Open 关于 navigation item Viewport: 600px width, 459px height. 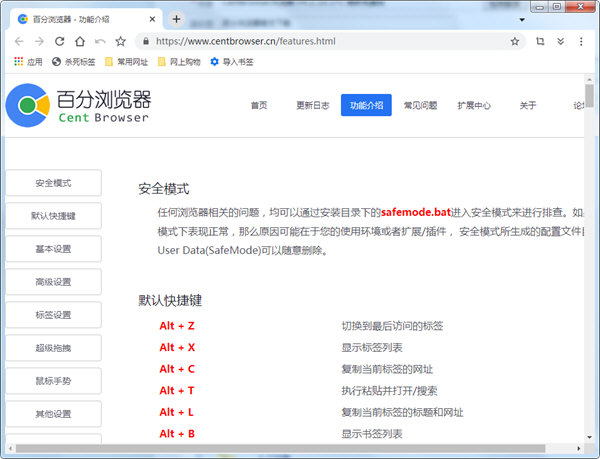528,105
